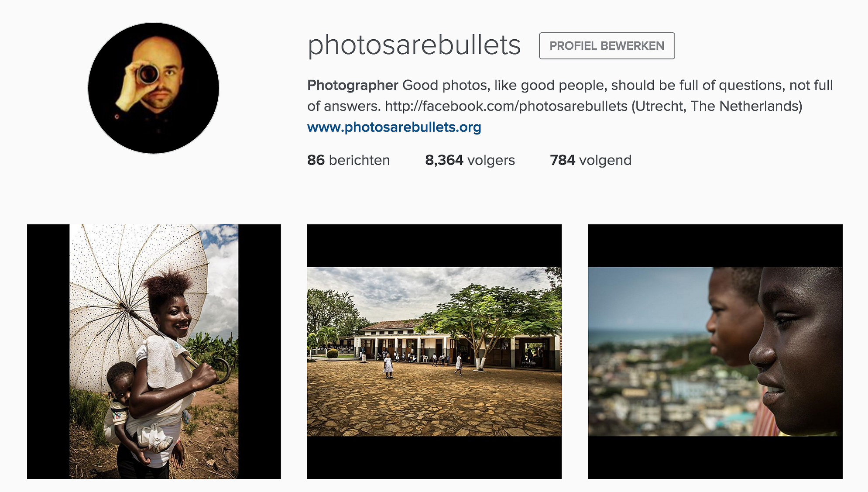Click the girl in white dress in courtyard
868x492 pixels.
click(388, 365)
